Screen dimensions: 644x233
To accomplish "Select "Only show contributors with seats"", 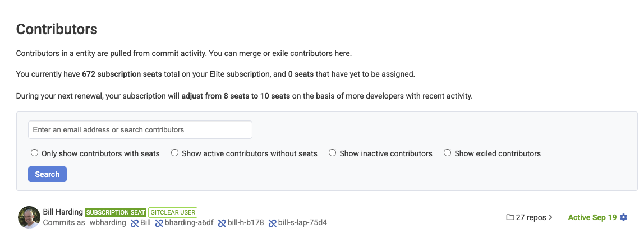I will (x=35, y=153).
